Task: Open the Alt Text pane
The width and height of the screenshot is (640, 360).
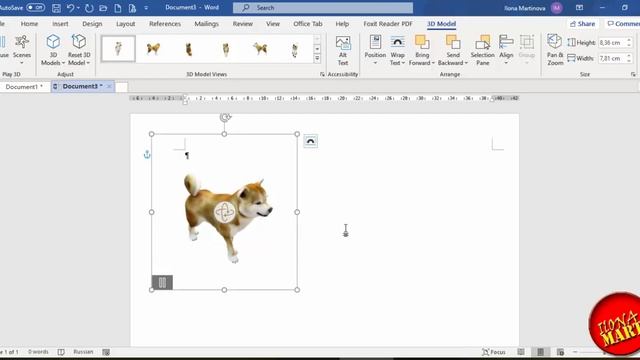Action: 343,51
